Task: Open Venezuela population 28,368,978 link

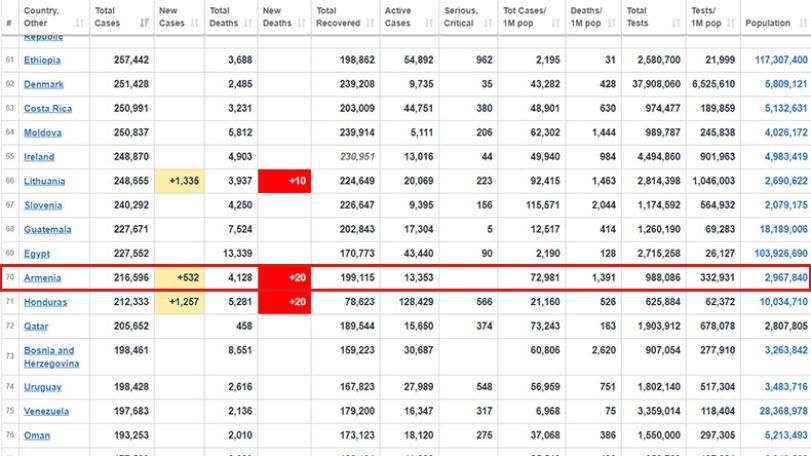Action: pos(783,412)
